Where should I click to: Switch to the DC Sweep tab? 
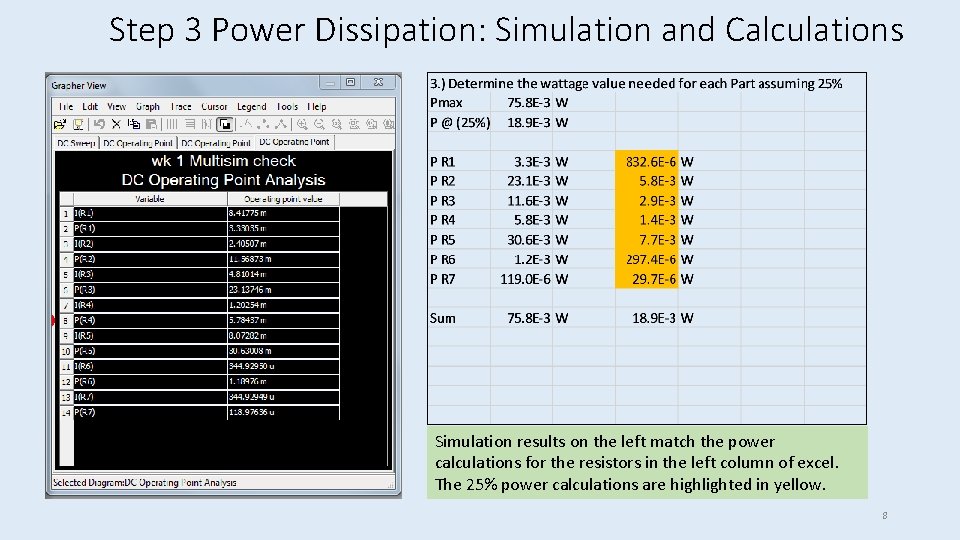[76, 143]
